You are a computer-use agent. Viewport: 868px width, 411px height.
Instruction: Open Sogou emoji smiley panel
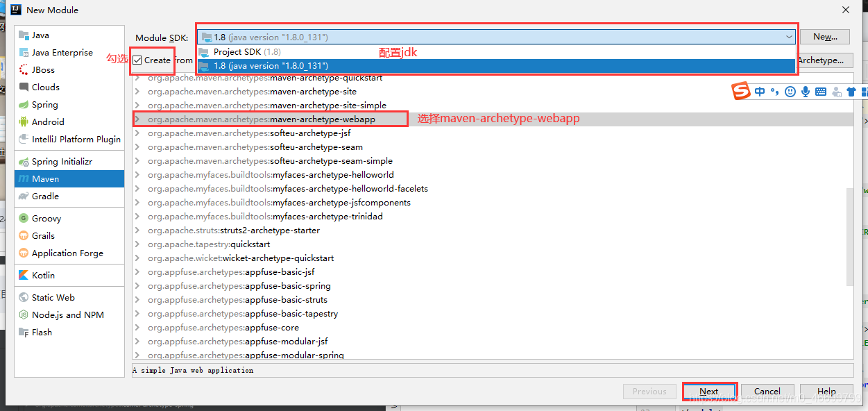(x=790, y=92)
